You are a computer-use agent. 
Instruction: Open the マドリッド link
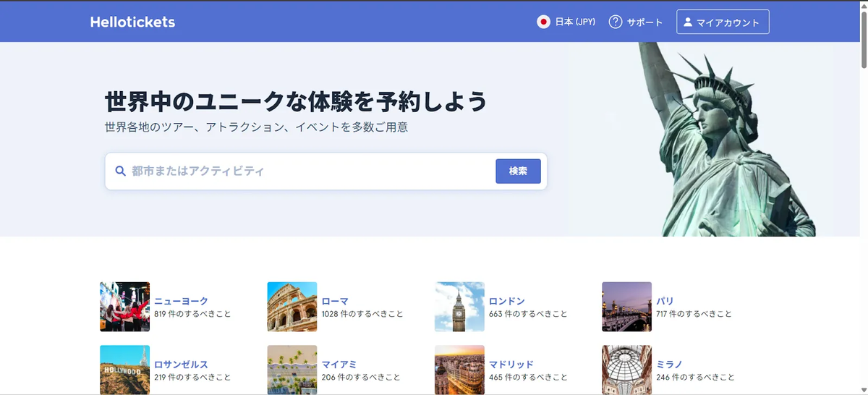click(x=511, y=365)
